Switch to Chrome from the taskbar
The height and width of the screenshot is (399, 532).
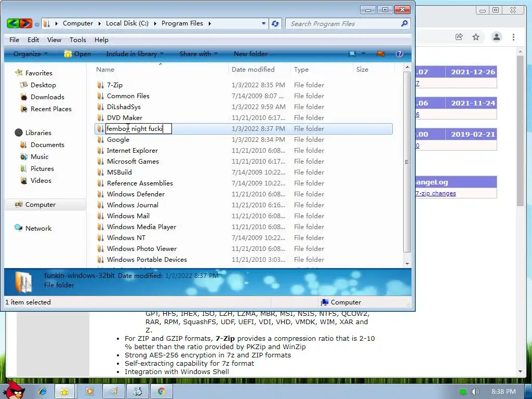(161, 392)
